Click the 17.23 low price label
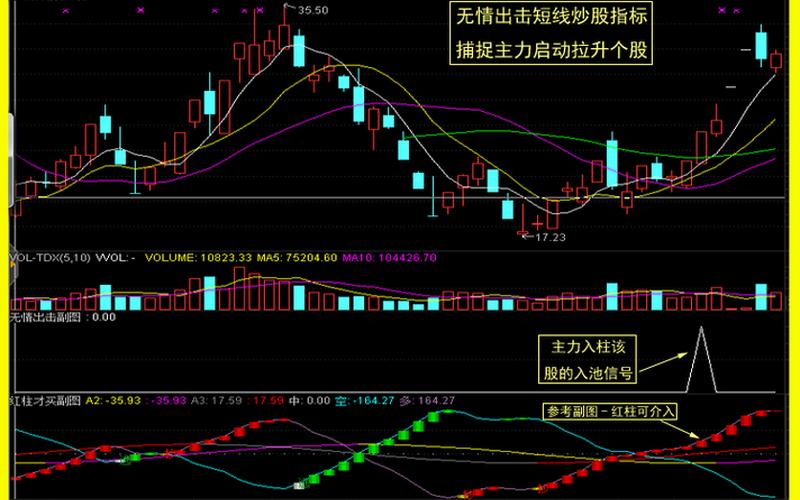 pyautogui.click(x=550, y=237)
